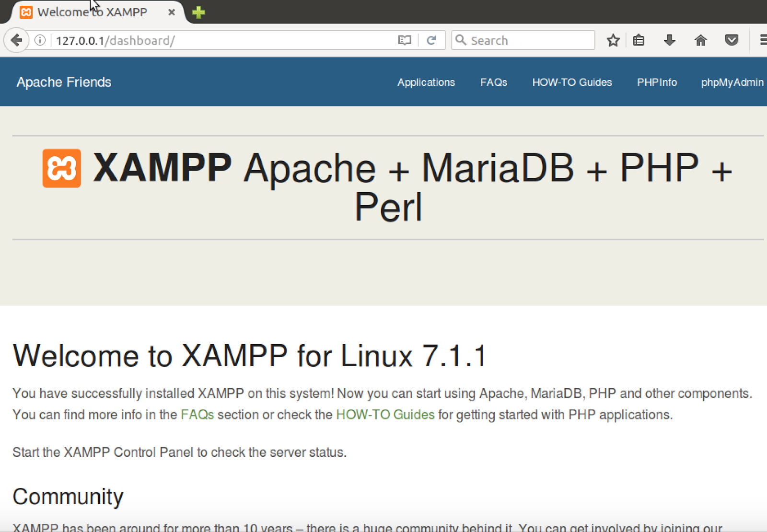Open the site information icon
Viewport: 767px width, 532px height.
click(40, 40)
